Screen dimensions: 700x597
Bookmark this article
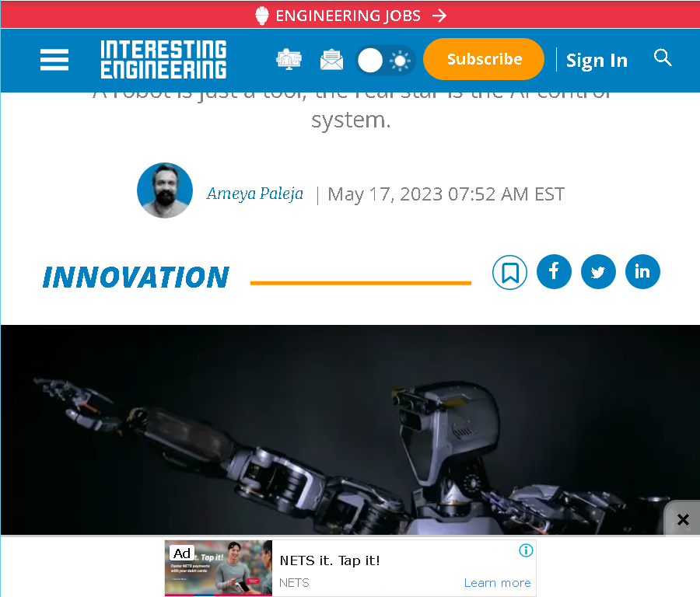[509, 272]
